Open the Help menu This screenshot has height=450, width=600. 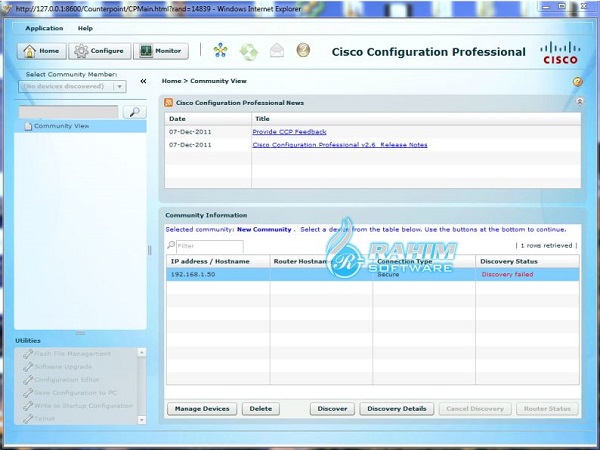pos(85,28)
